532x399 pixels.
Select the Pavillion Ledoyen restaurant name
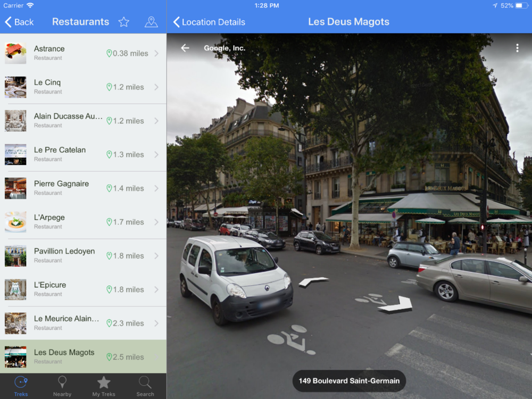[64, 252]
